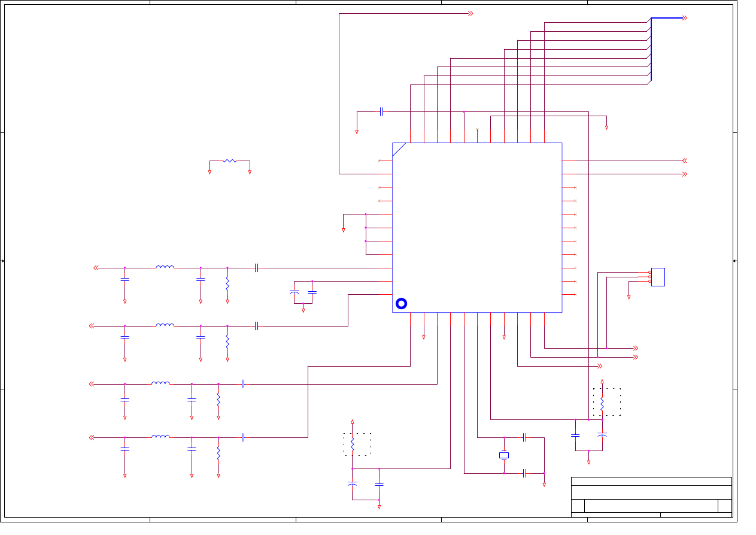756x535 pixels.
Task: Select the dashed-box resistor on the right side
Action: [602, 403]
